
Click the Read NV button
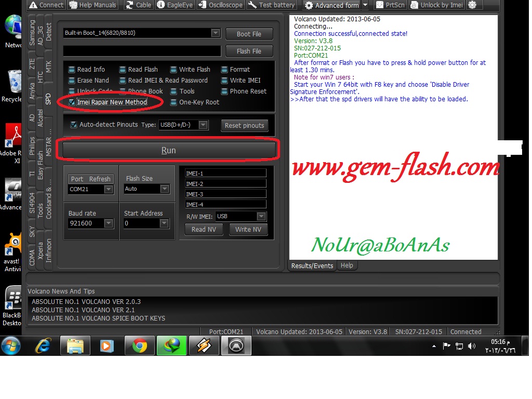click(204, 229)
